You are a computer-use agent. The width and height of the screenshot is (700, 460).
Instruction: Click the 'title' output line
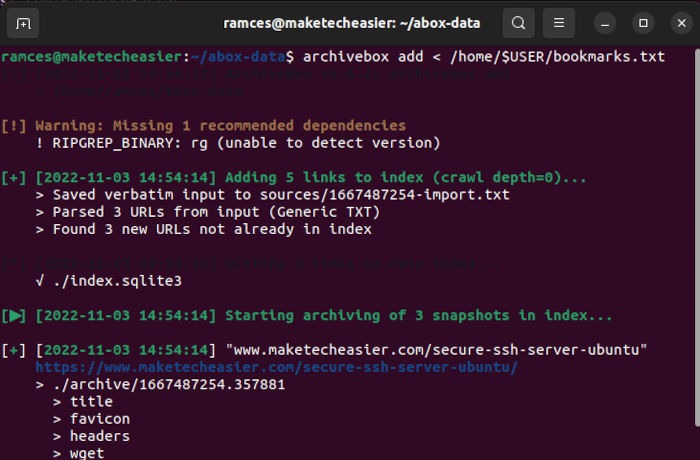[83, 401]
